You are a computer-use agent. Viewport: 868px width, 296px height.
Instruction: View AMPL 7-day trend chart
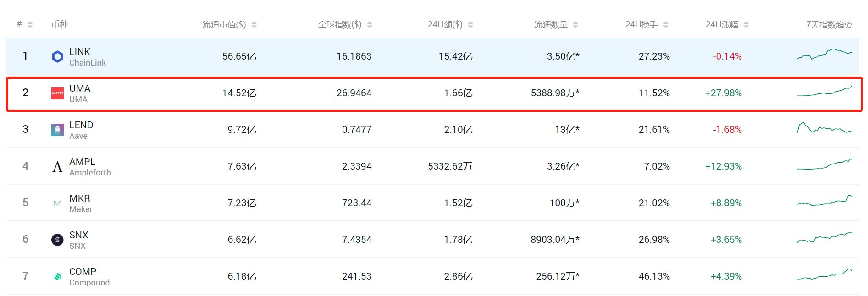pos(824,164)
